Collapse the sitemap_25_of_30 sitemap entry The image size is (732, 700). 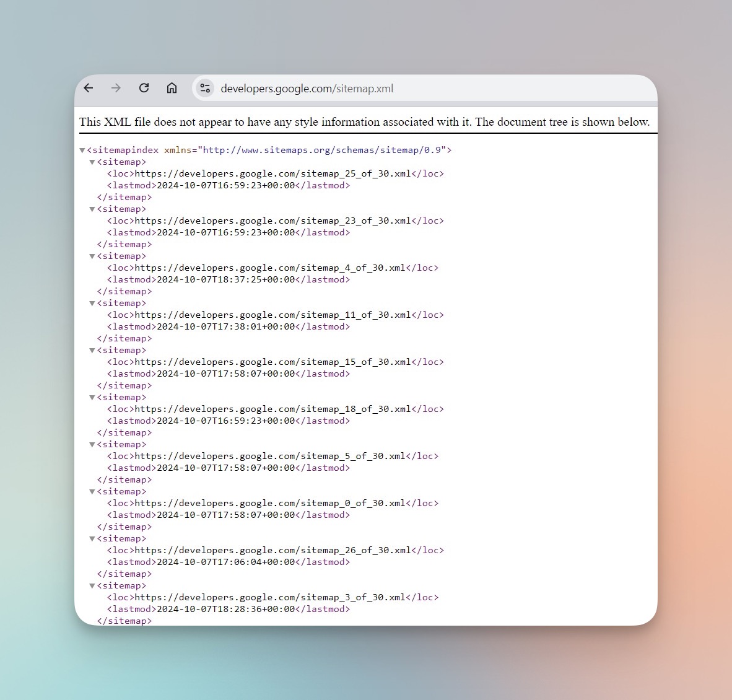[92, 162]
